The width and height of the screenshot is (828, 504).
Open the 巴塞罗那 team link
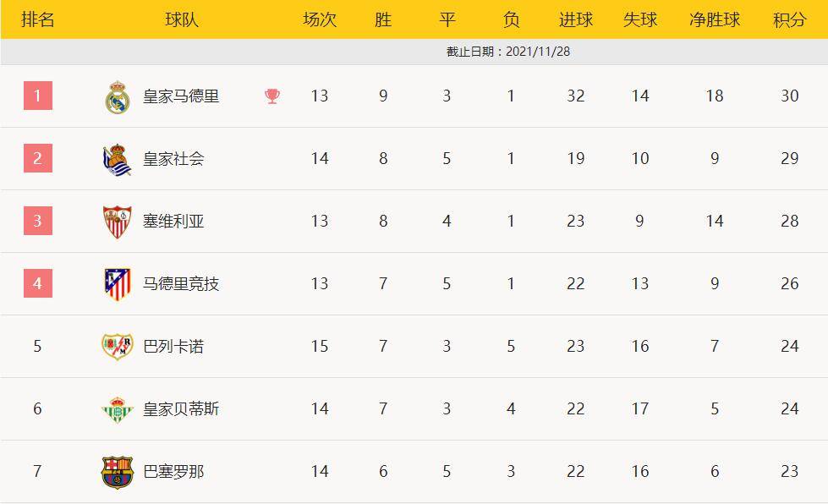[173, 472]
